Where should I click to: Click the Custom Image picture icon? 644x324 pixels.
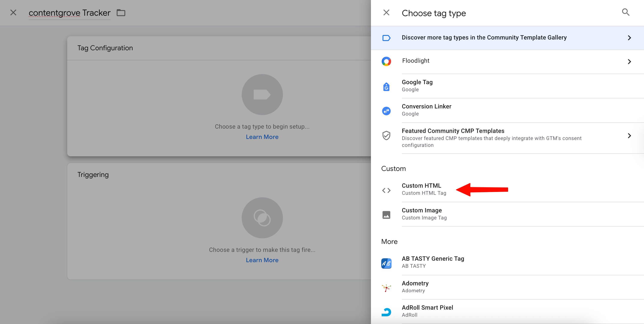[x=386, y=214]
